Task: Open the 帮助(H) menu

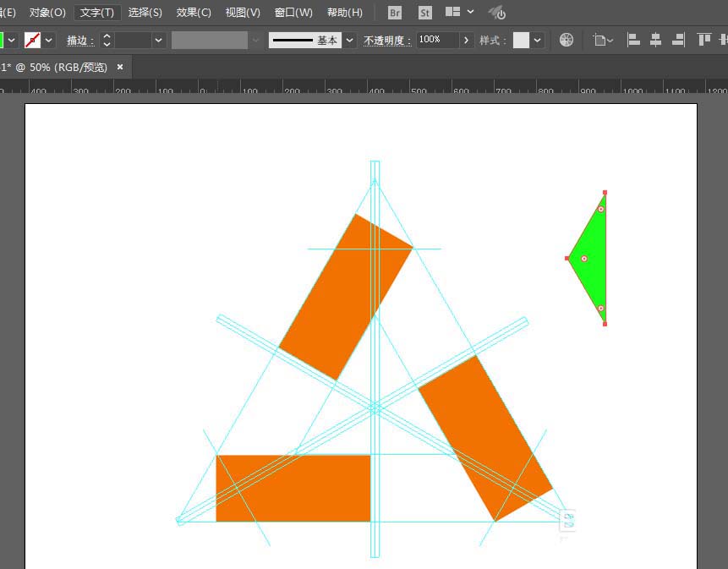Action: pyautogui.click(x=344, y=13)
